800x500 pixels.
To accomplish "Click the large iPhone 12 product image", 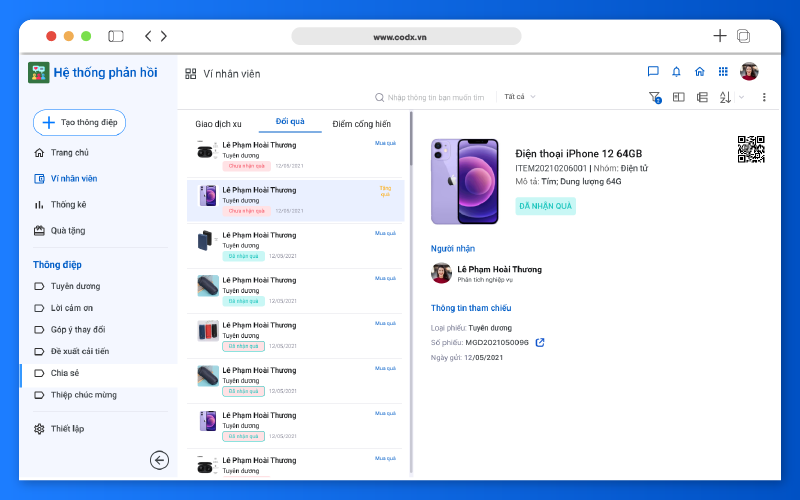I will coord(465,182).
